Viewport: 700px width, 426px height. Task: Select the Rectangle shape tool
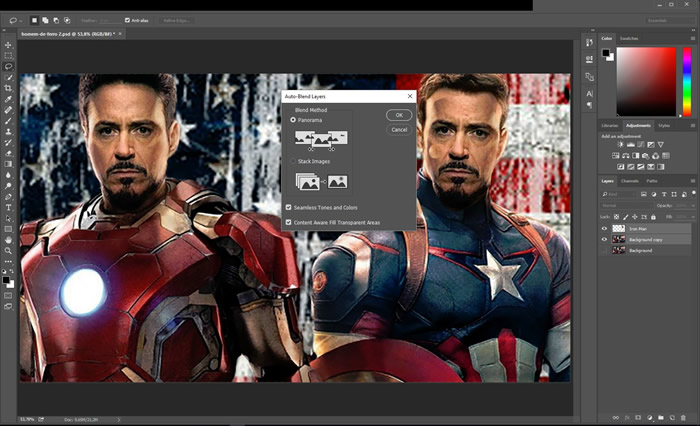pyautogui.click(x=8, y=229)
